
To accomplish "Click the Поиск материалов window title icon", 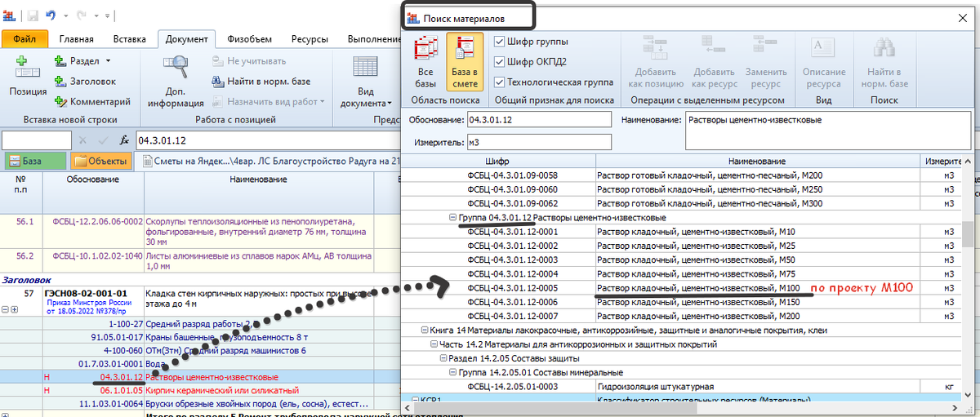I will click(415, 17).
